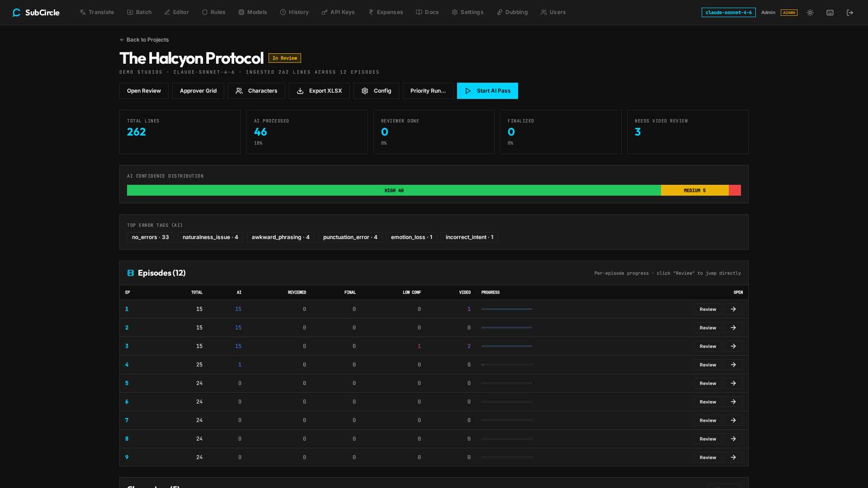The image size is (868, 488).
Task: Select the awkward_phrasing · 4 tag
Action: 281,237
